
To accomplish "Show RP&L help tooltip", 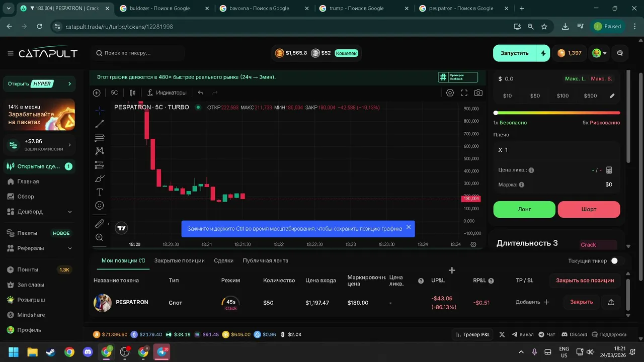I will (491, 281).
